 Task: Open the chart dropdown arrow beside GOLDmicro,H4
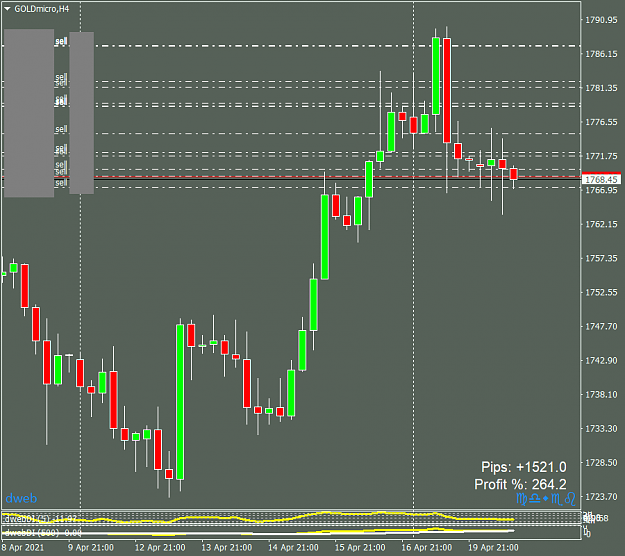(7, 8)
